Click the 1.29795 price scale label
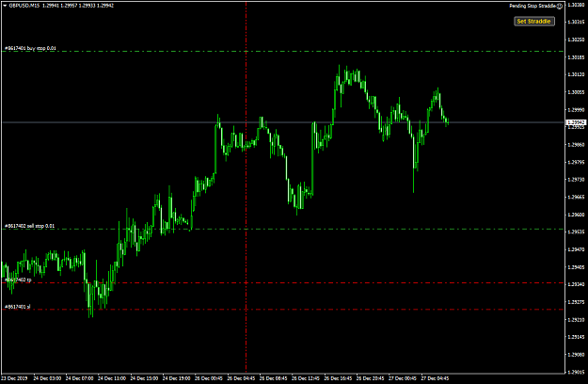The width and height of the screenshot is (588, 384). [x=576, y=163]
